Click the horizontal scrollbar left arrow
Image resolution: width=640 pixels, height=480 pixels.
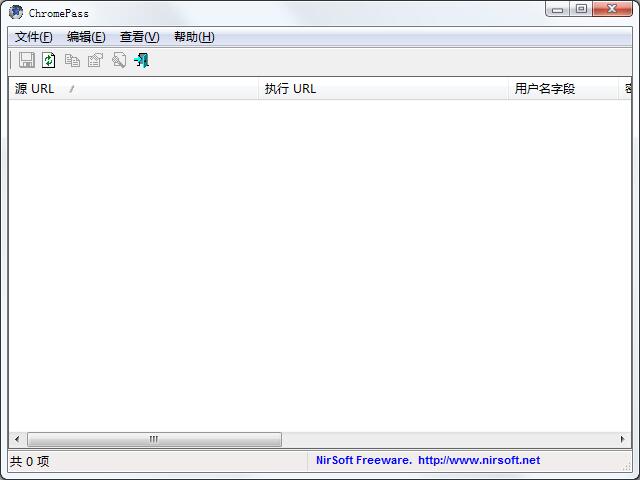[17, 439]
